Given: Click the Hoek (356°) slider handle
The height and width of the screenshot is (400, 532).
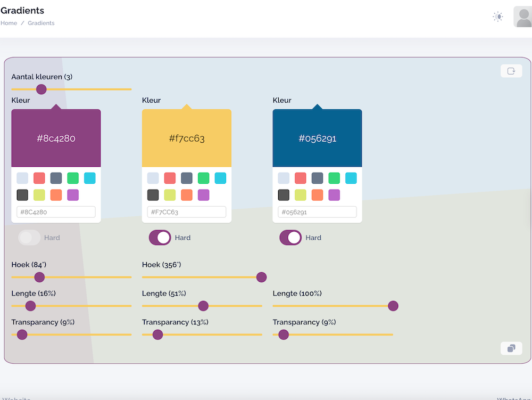Looking at the screenshot, I should [x=261, y=277].
